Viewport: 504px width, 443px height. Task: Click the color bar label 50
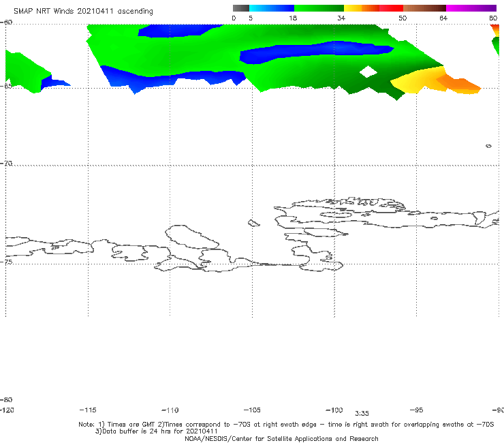[403, 18]
